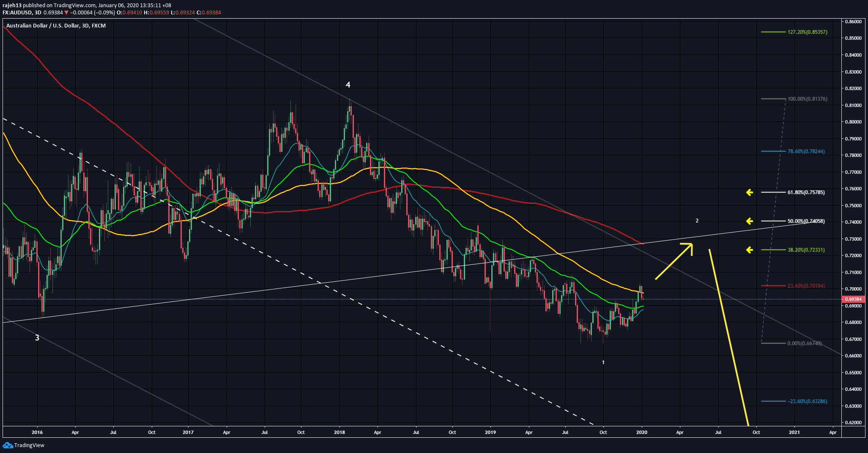Screen dimensions: 868x453
Task: Click the TradingView brand text
Action: click(x=29, y=445)
